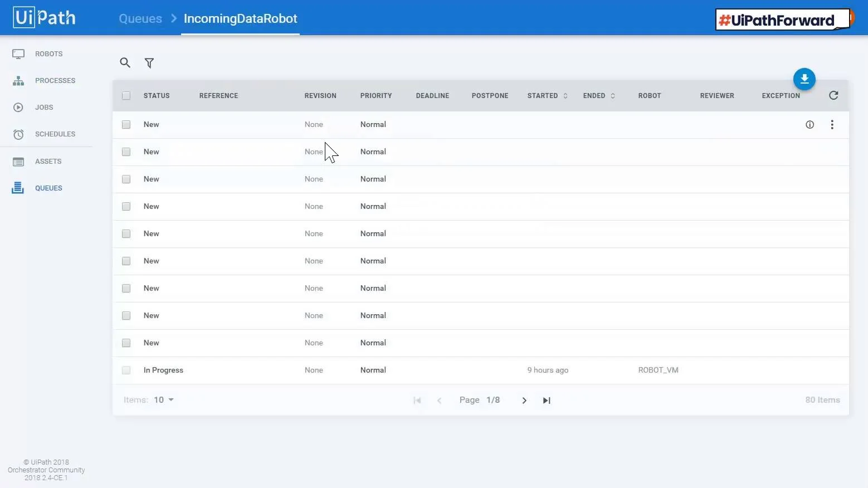Screen dimensions: 868x488
Task: Click the Jobs play icon in sidebar
Action: pyautogui.click(x=18, y=108)
